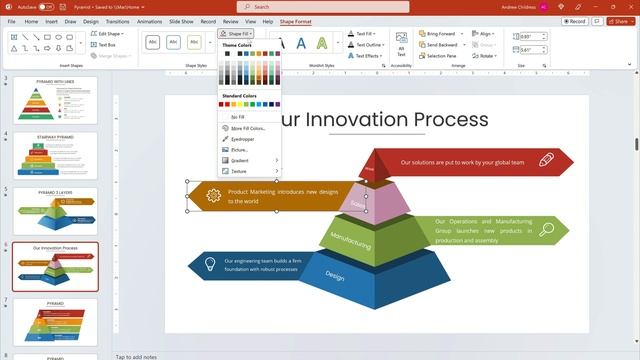Select the orange theme color swatch
640x360 pixels.
[259, 53]
